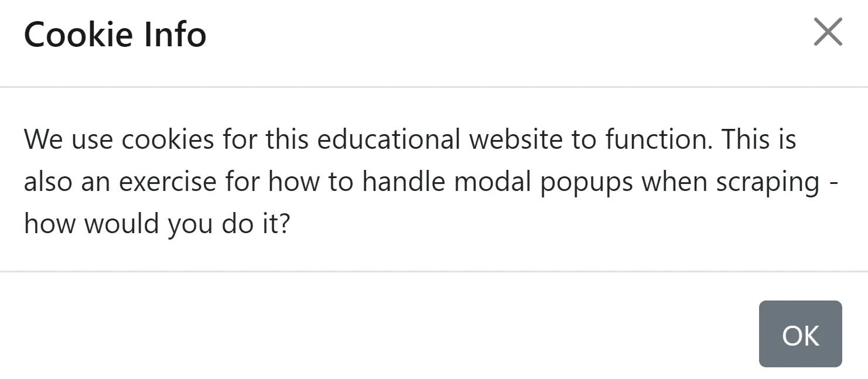
Task: Click the word "also" in the second line
Action: point(48,182)
